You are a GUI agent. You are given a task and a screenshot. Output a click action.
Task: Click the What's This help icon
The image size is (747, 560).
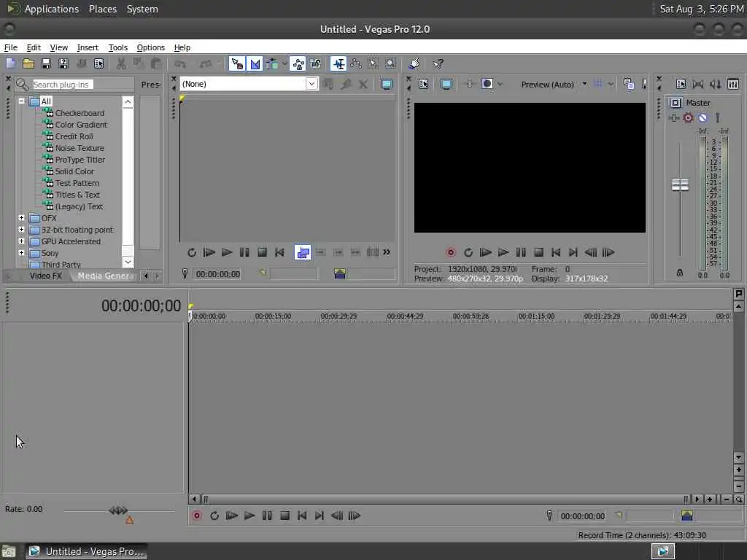click(438, 64)
